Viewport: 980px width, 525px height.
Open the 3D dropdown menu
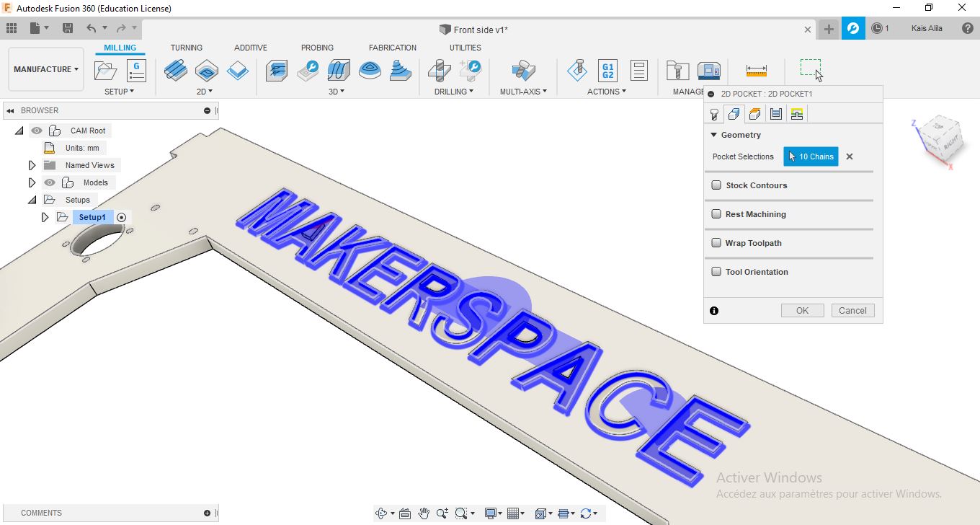[337, 92]
